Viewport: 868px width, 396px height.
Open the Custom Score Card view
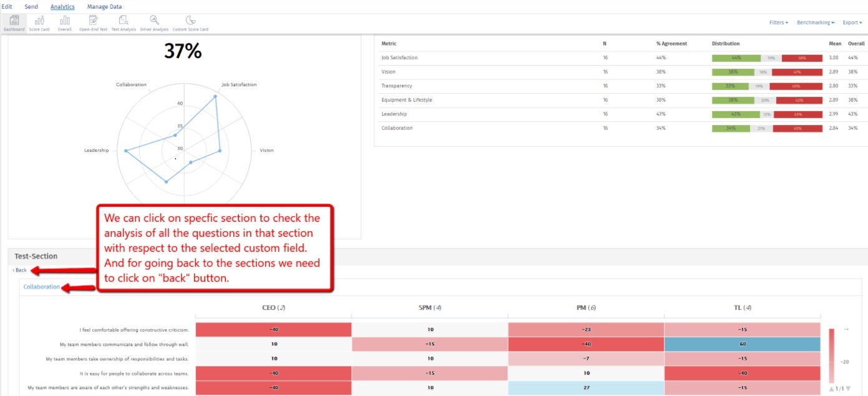[190, 23]
